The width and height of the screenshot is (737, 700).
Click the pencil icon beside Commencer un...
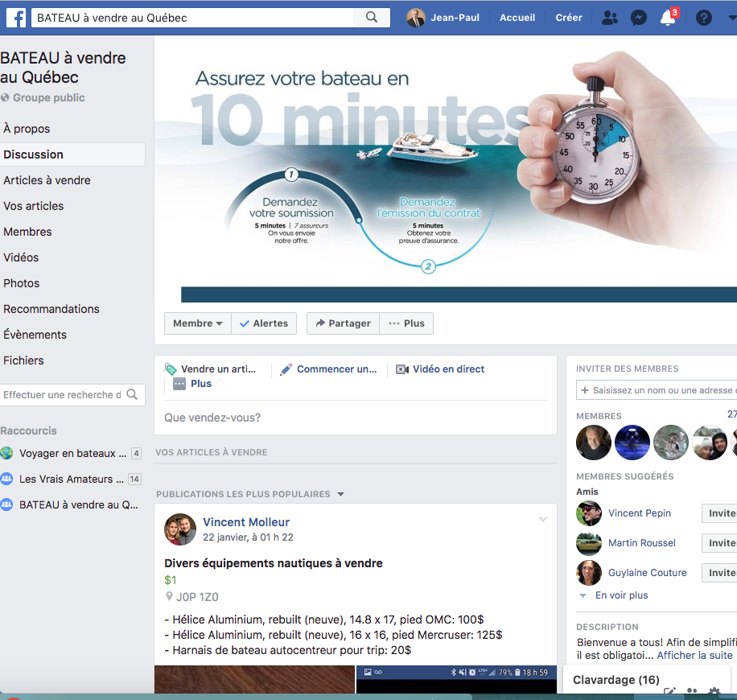point(286,369)
